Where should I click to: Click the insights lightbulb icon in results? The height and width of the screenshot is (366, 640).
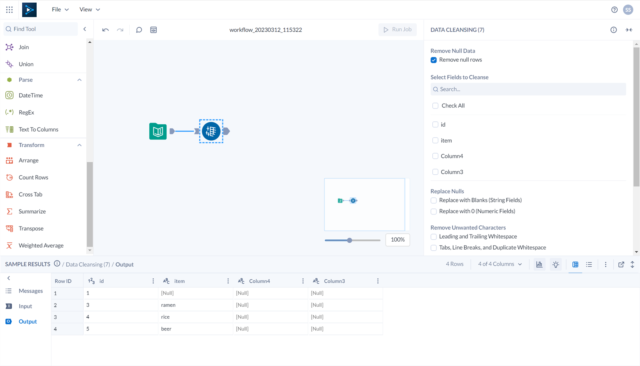556,264
